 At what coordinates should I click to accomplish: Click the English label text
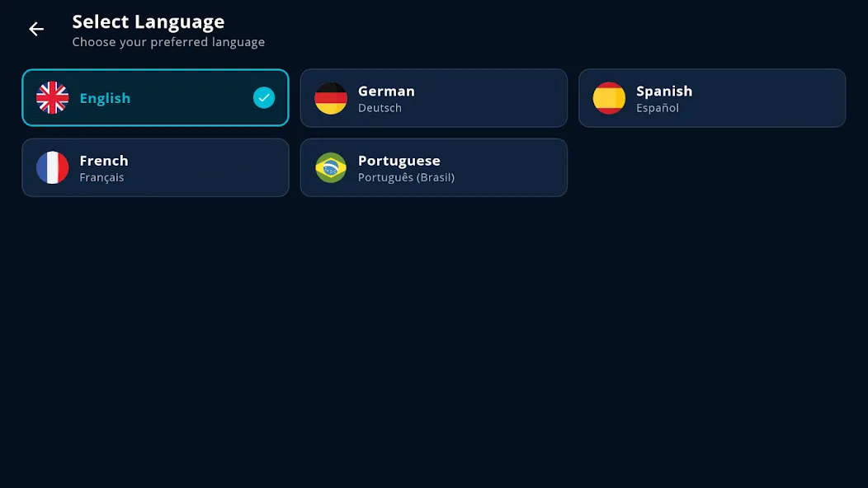tap(105, 98)
